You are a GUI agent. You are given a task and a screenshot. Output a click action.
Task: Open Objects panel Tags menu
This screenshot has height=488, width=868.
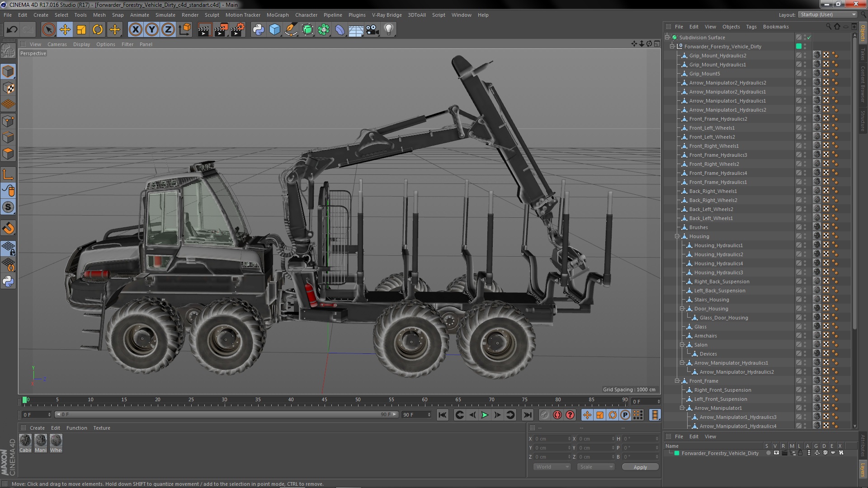[751, 27]
